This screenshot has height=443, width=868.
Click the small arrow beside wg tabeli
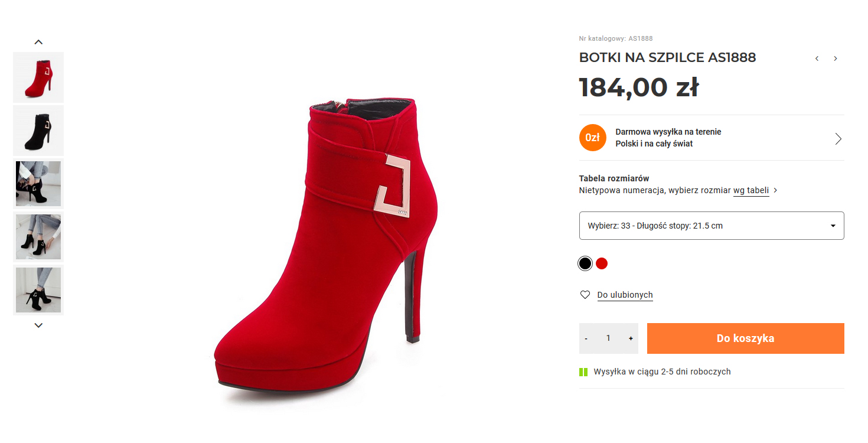[x=775, y=191]
